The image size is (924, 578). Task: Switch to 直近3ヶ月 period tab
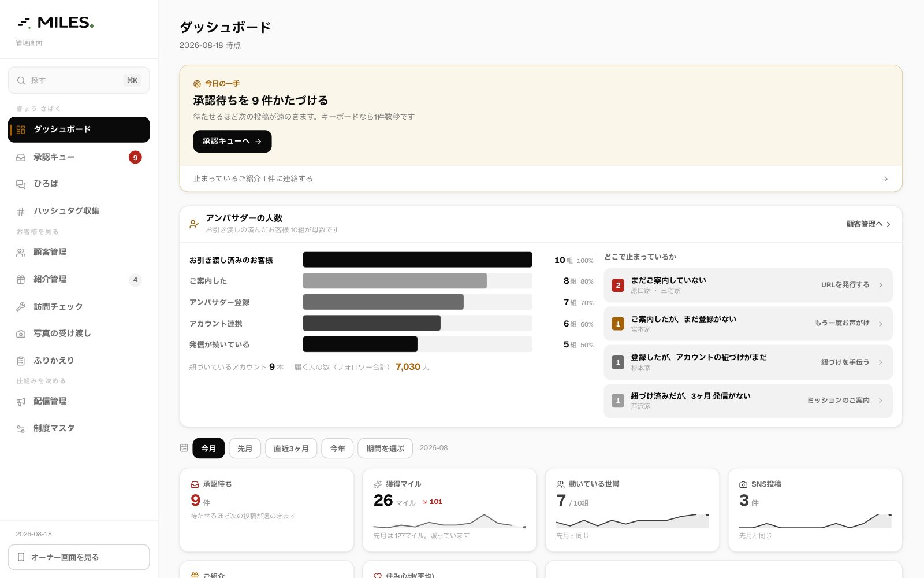pos(291,449)
